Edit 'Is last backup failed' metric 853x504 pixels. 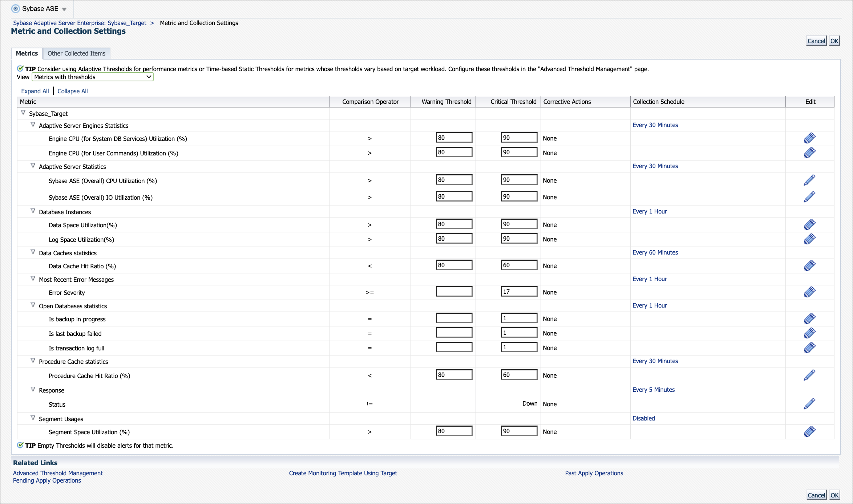point(809,333)
